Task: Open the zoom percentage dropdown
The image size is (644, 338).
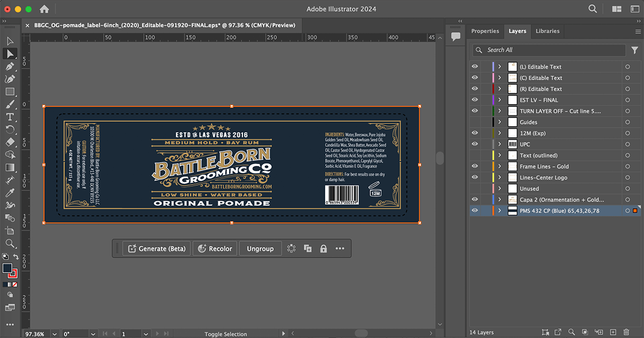Action: [x=54, y=334]
